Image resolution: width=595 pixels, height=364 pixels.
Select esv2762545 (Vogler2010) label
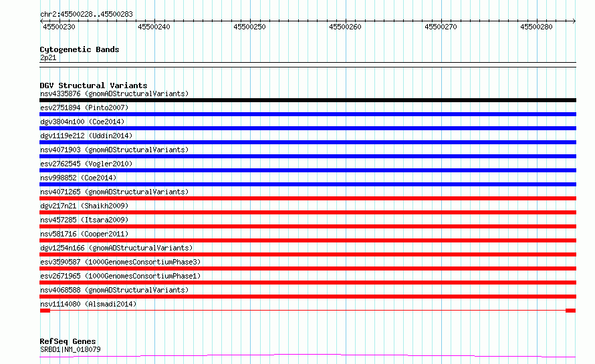[86, 164]
